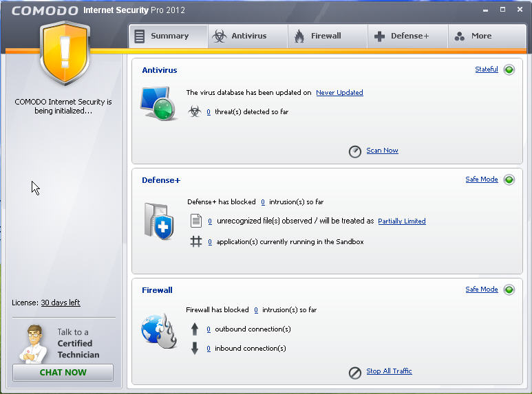Click the yellow warning shield icon
The width and height of the screenshot is (532, 394).
point(65,52)
